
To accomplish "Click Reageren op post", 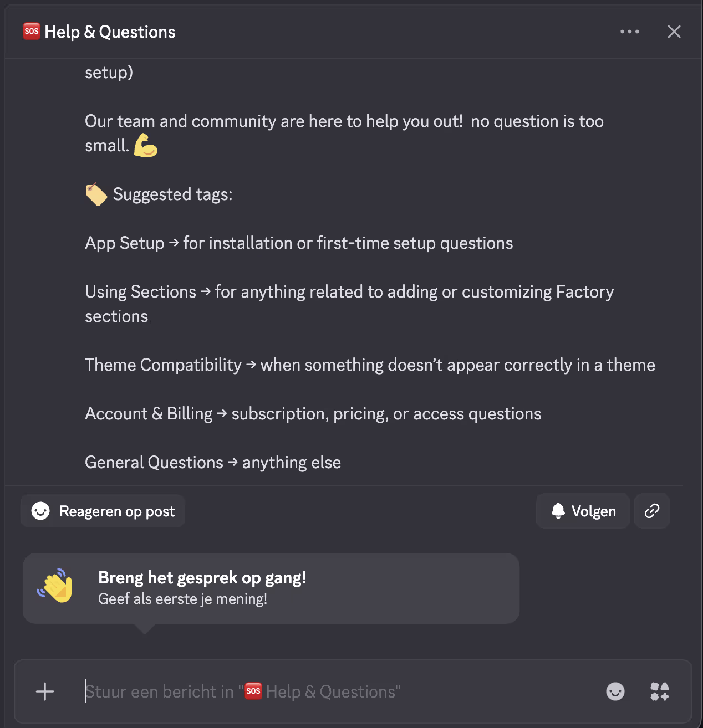I will [x=103, y=511].
